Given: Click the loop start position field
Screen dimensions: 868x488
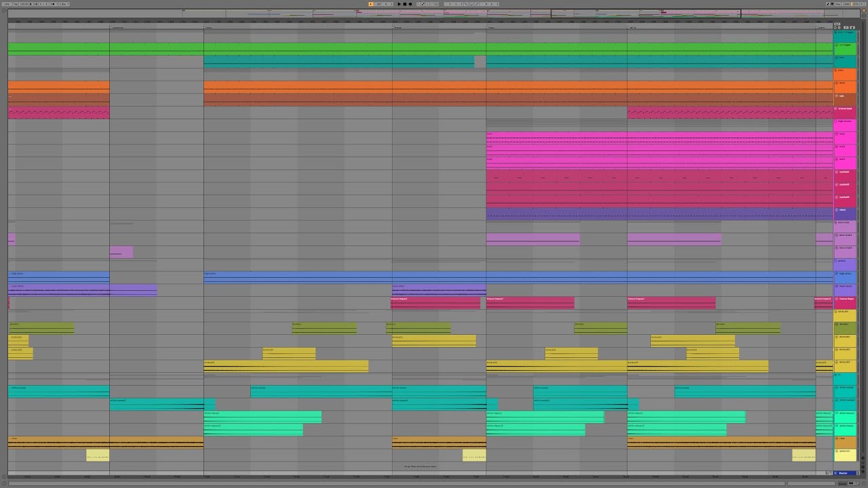Looking at the screenshot, I should (454, 4).
